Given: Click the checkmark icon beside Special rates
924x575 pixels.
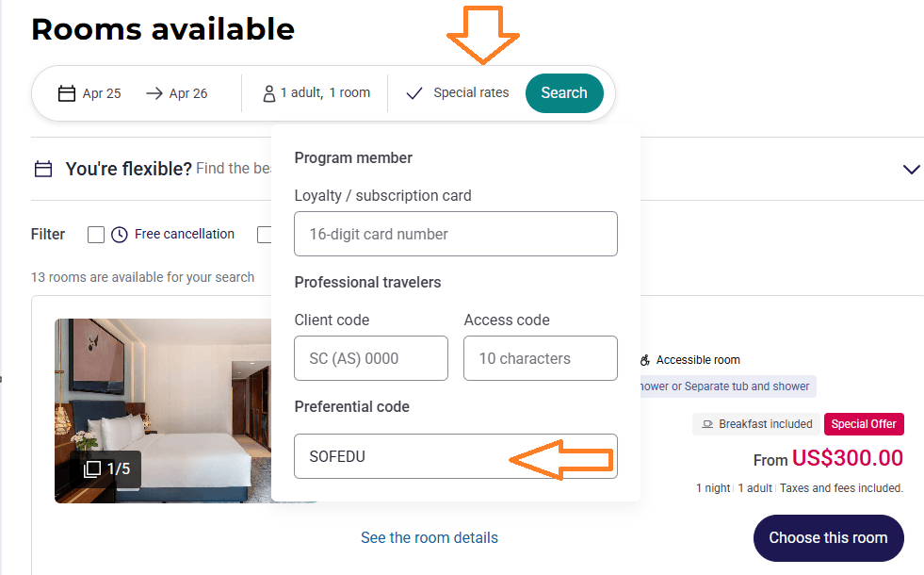Looking at the screenshot, I should tap(413, 93).
